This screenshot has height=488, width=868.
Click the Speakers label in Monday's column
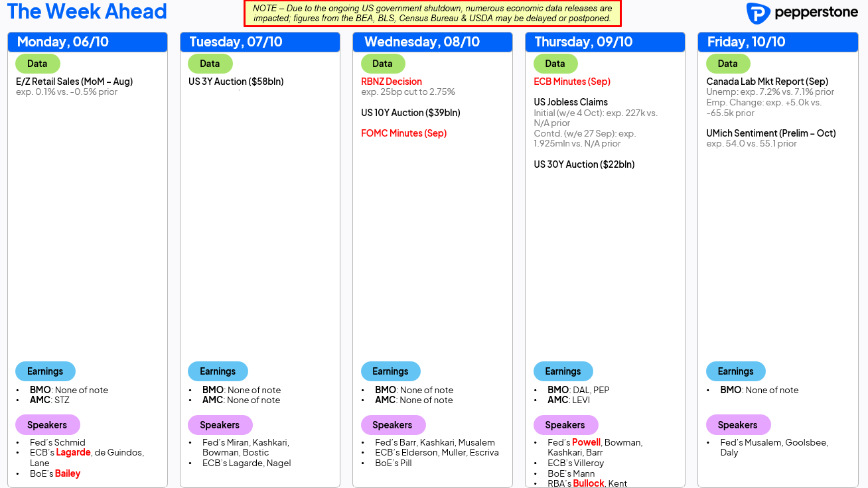(48, 425)
